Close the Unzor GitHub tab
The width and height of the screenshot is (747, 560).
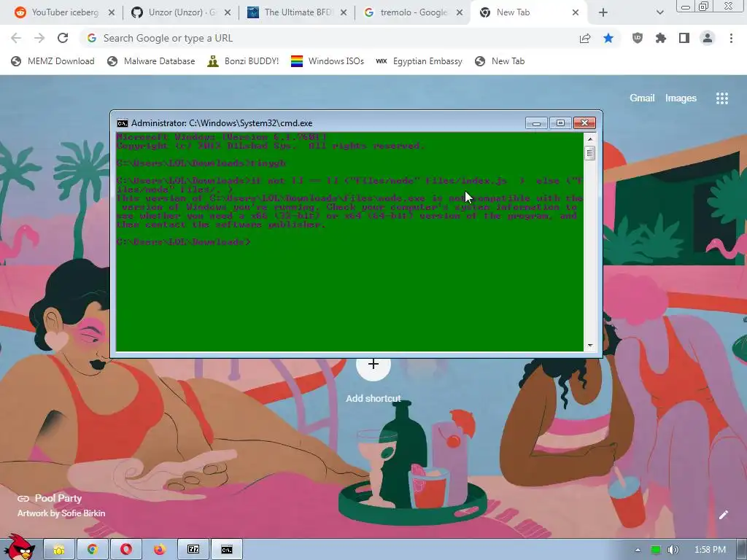(228, 13)
